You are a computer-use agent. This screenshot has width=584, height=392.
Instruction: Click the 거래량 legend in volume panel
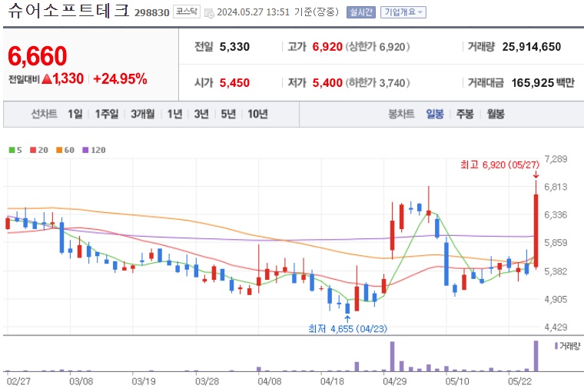click(x=568, y=346)
